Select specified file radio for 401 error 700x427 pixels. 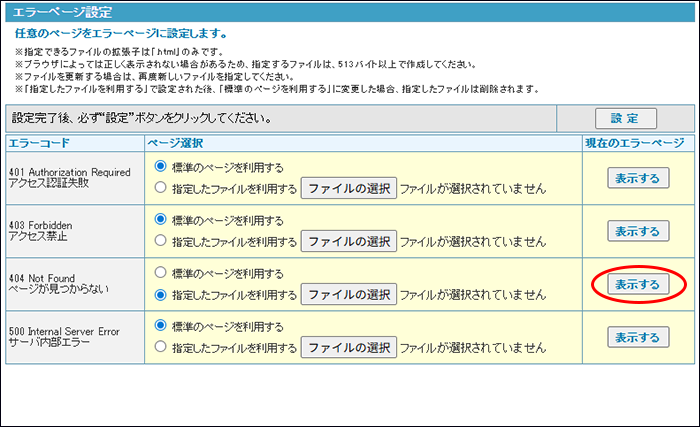[160, 187]
